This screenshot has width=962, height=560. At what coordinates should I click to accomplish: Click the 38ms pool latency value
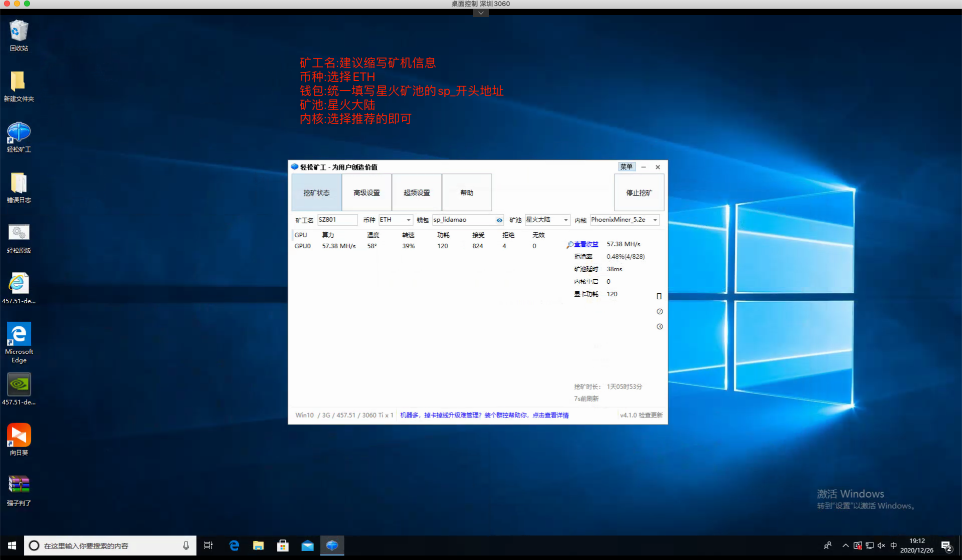point(614,269)
